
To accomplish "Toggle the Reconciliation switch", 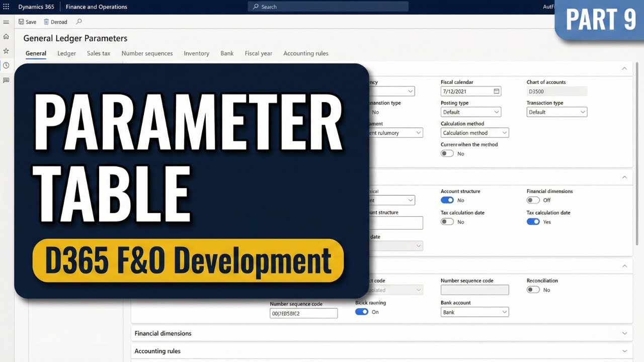I will click(533, 290).
